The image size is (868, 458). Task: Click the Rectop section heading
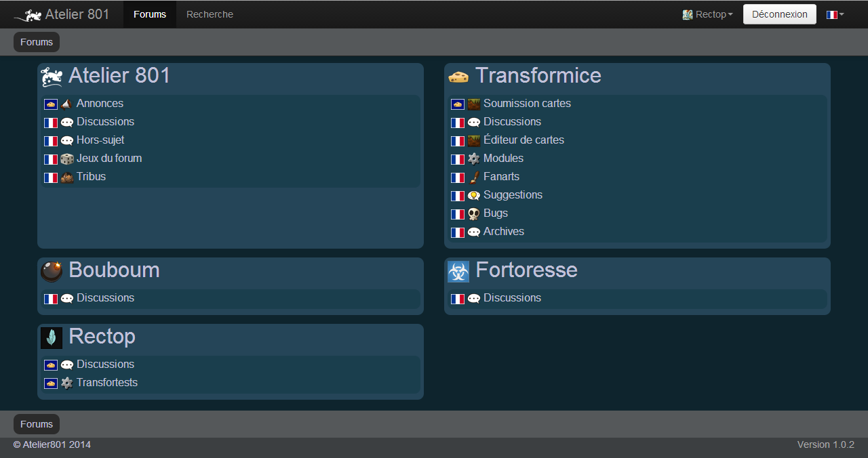102,336
